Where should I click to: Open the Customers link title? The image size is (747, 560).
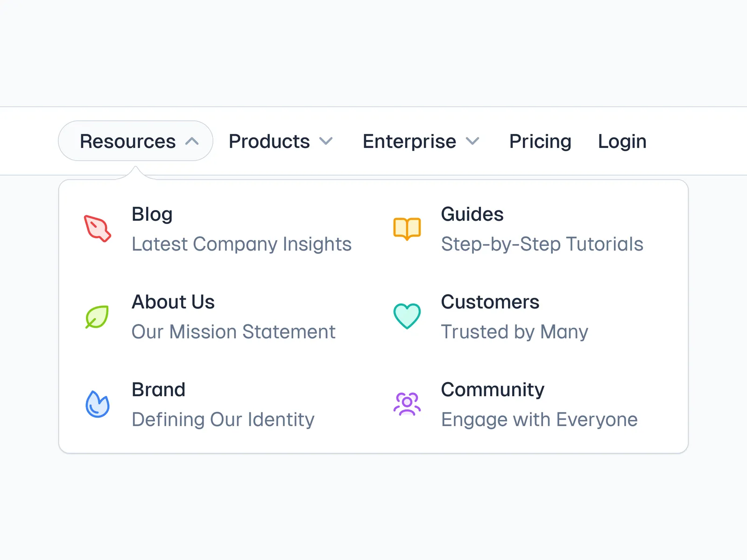tap(490, 302)
